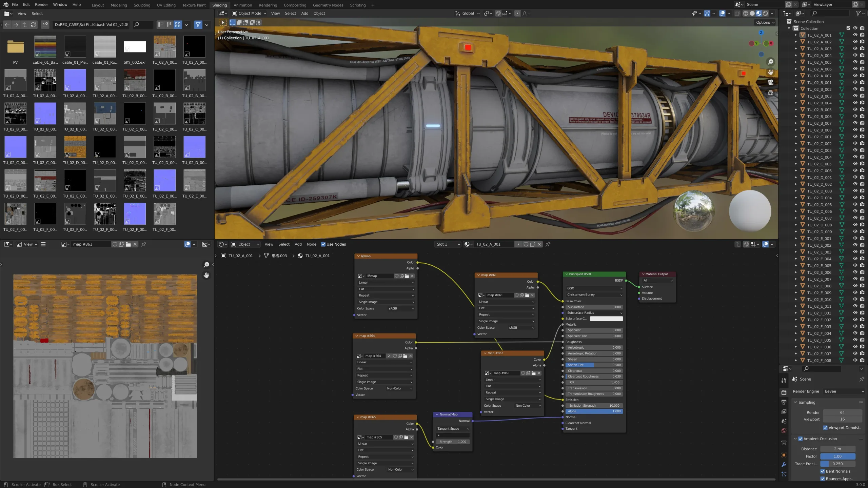Pin the material in the shader editor header
This screenshot has width=868, height=488.
(x=548, y=244)
